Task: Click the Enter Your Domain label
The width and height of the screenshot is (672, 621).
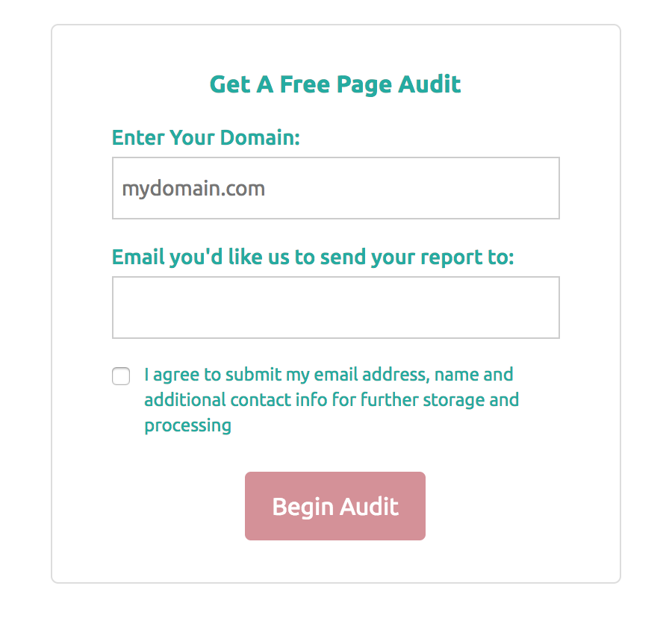Action: point(205,138)
